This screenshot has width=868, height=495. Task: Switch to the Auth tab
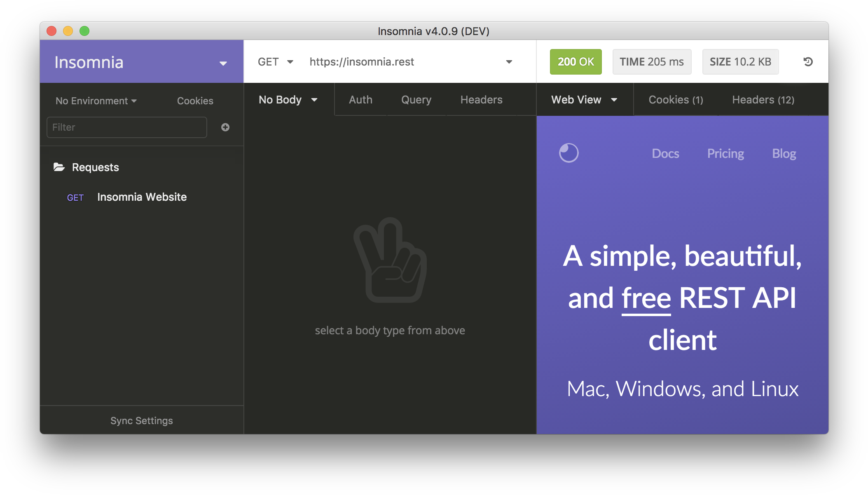pos(360,100)
